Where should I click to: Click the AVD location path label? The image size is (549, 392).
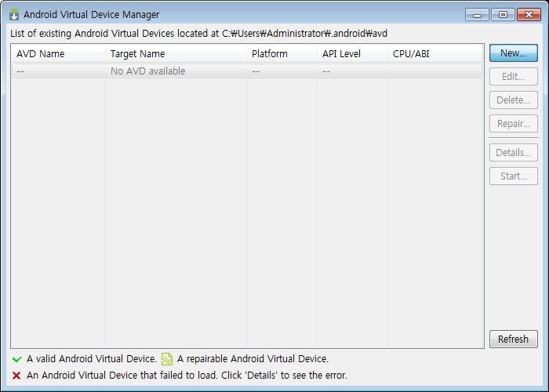click(x=198, y=34)
